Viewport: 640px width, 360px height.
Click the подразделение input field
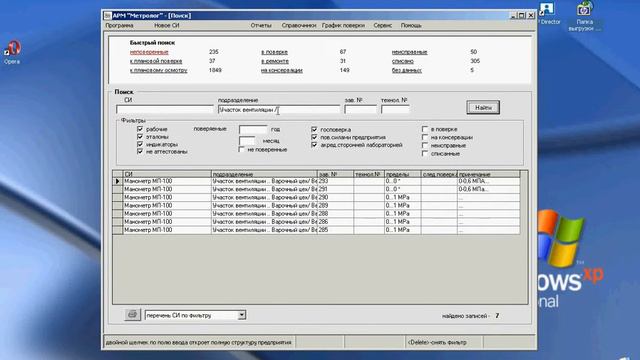pyautogui.click(x=279, y=109)
